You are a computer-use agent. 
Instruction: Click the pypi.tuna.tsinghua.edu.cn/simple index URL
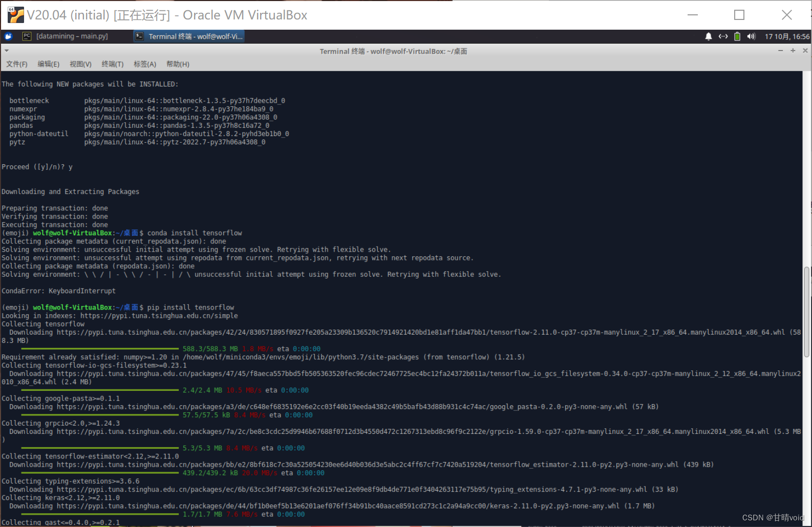pos(159,316)
